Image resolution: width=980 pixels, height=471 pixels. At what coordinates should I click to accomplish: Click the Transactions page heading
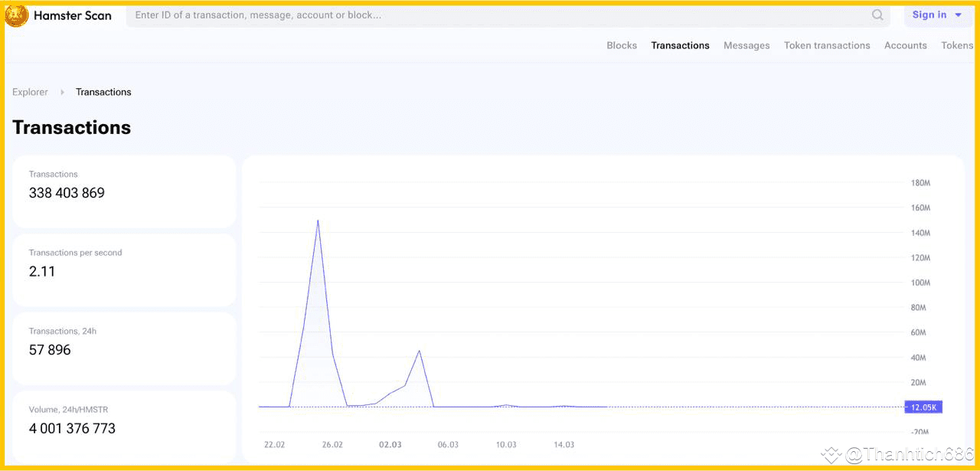(72, 127)
